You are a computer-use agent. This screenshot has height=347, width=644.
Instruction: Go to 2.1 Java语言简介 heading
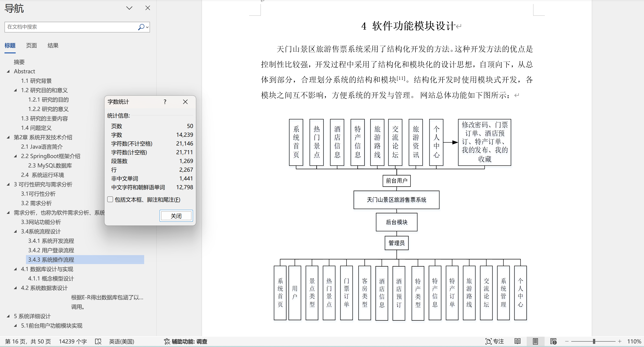click(42, 147)
